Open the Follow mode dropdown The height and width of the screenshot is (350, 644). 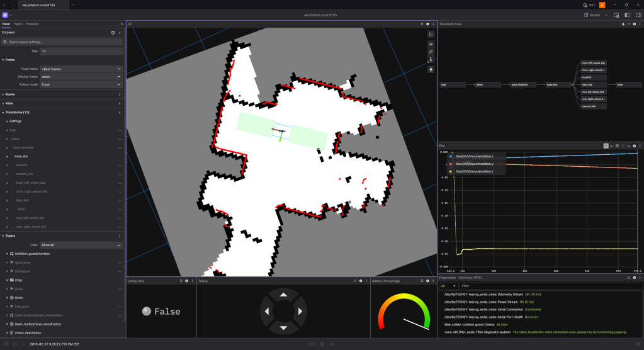click(81, 84)
